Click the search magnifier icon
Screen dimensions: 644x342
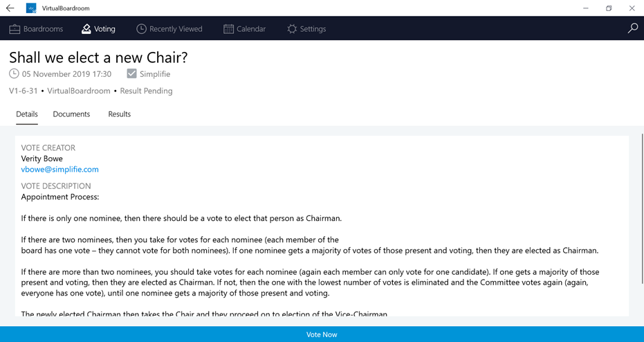(633, 28)
